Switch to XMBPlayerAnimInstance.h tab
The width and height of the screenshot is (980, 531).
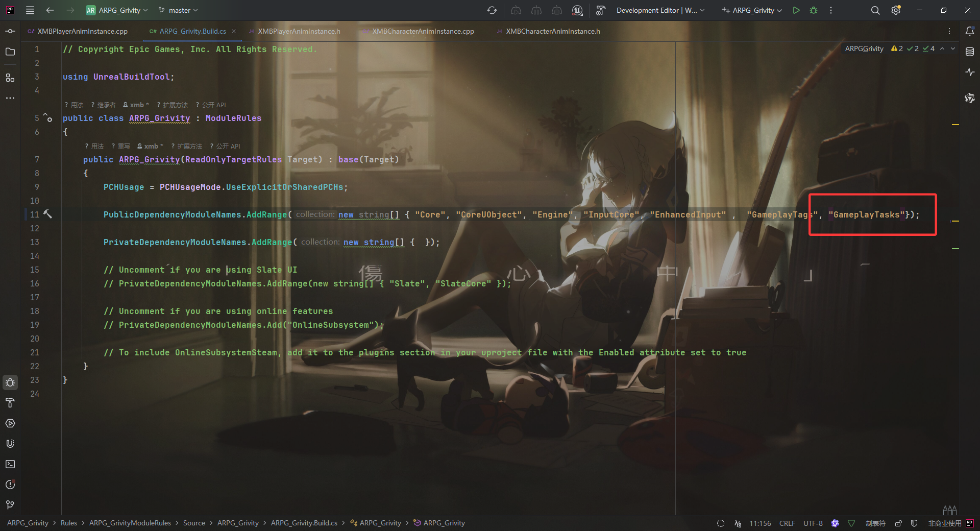click(294, 31)
